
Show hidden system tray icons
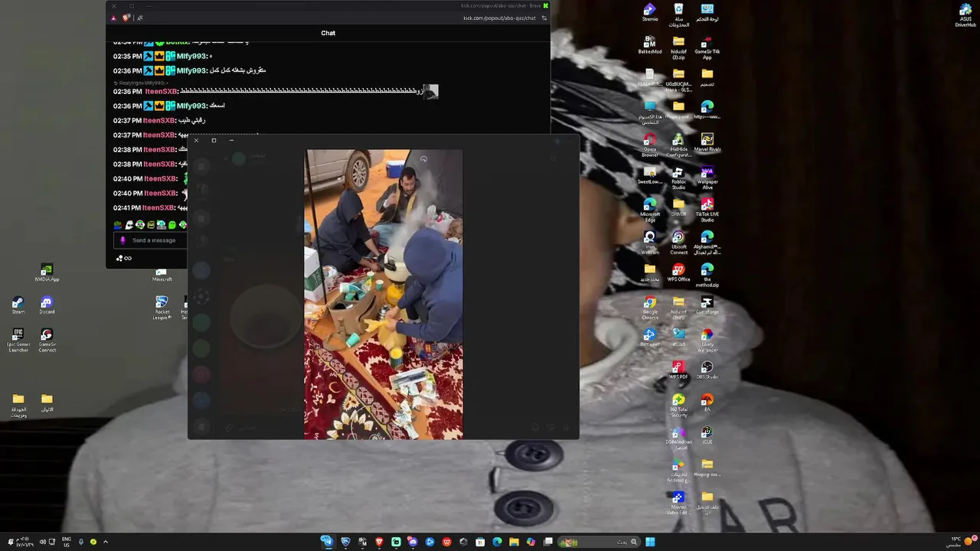pos(105,542)
